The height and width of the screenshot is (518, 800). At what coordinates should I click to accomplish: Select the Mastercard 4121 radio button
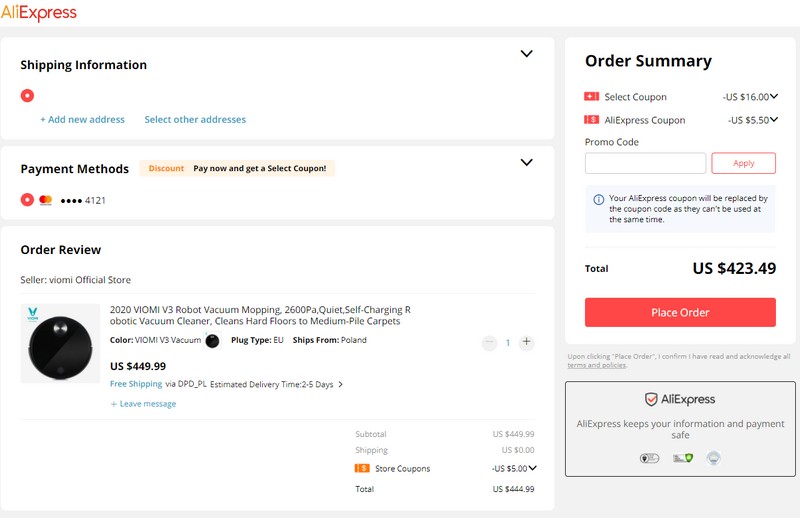pyautogui.click(x=27, y=200)
